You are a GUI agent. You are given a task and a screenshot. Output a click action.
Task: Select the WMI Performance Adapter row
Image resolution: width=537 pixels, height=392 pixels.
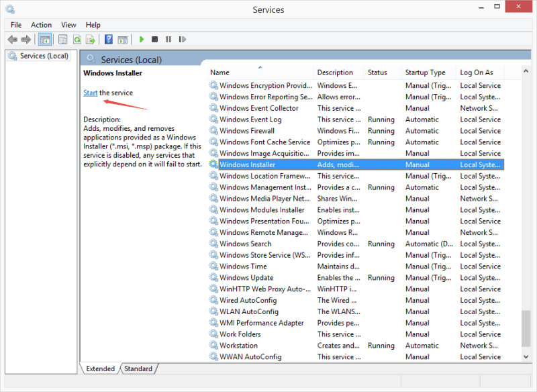356,322
